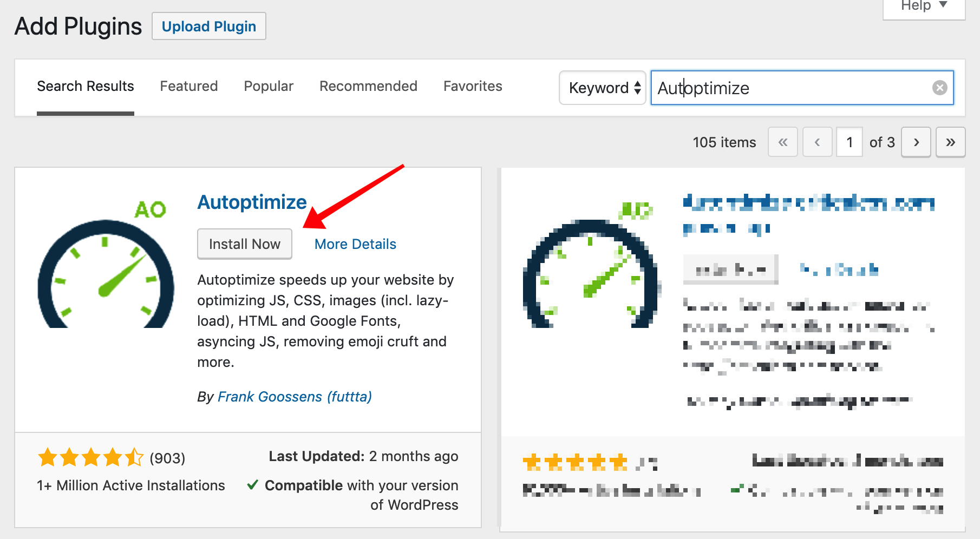
Task: Open More Details for Autoptimize
Action: 355,244
